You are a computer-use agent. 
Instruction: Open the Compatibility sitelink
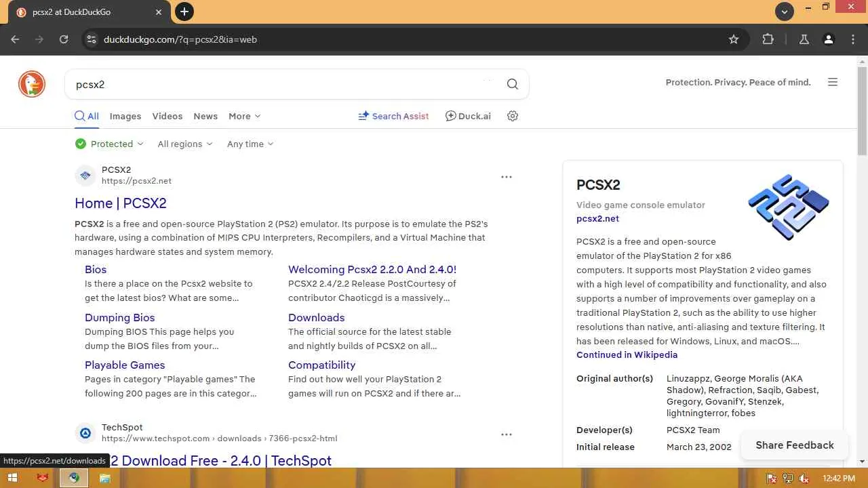tap(322, 365)
